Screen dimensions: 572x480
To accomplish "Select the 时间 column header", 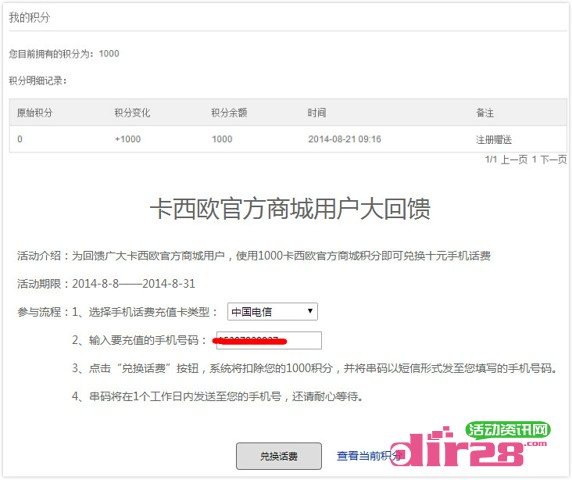I will (317, 113).
